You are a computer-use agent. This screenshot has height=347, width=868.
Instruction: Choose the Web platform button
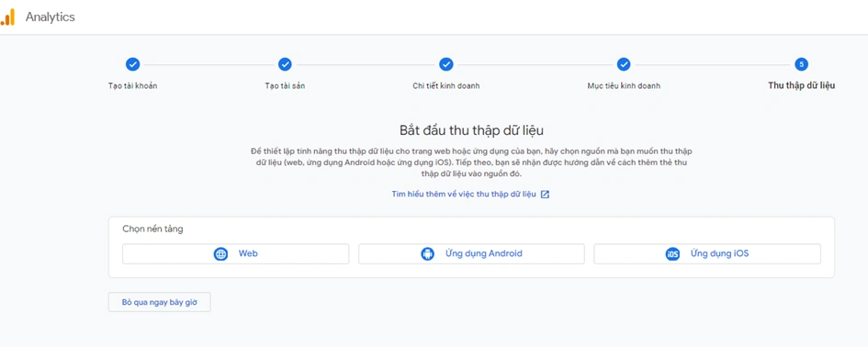236,254
